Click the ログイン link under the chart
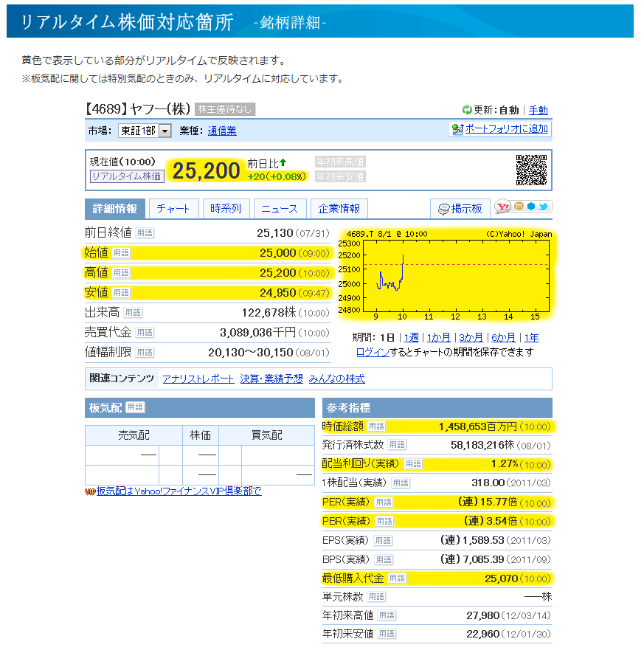The width and height of the screenshot is (644, 653). 373,352
